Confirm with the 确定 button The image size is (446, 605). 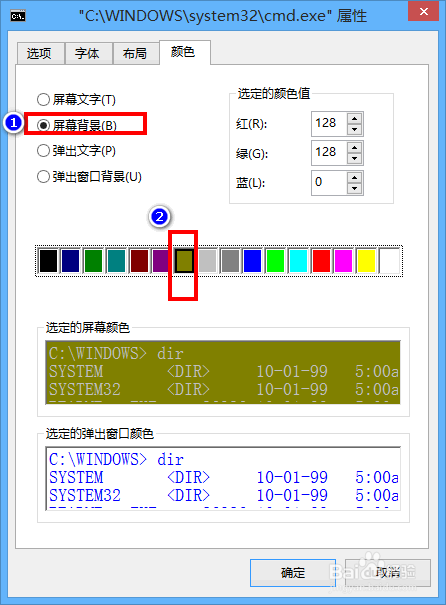[x=293, y=573]
